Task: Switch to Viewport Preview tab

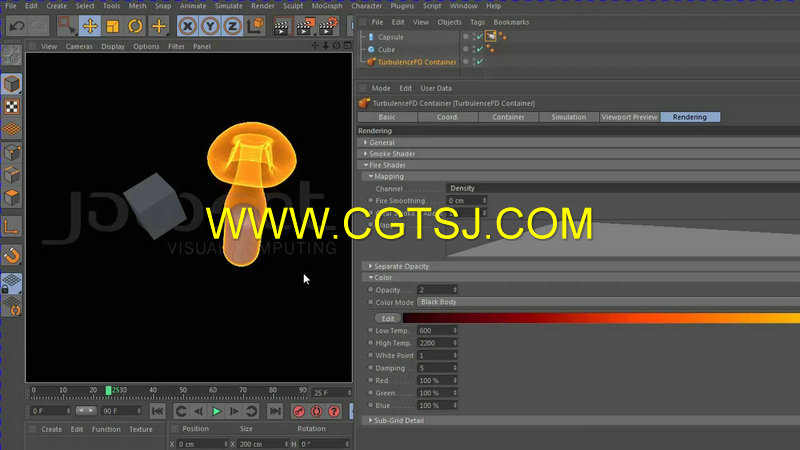Action: coord(629,117)
